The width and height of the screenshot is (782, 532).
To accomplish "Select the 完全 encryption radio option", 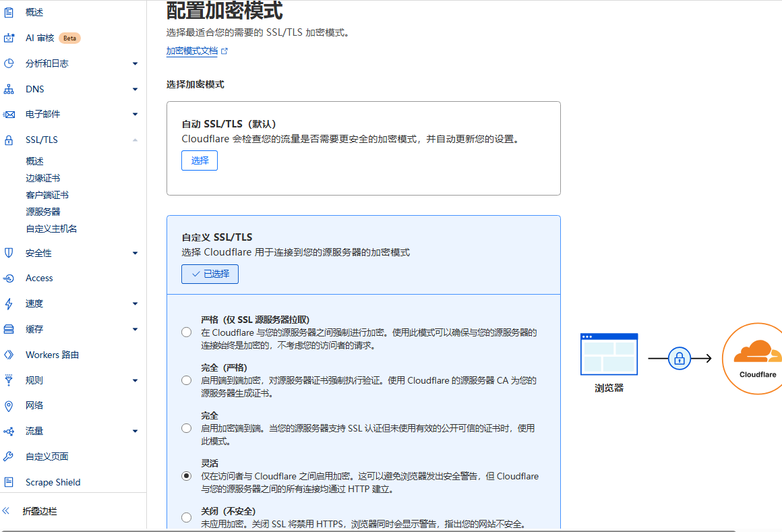I will (x=187, y=428).
